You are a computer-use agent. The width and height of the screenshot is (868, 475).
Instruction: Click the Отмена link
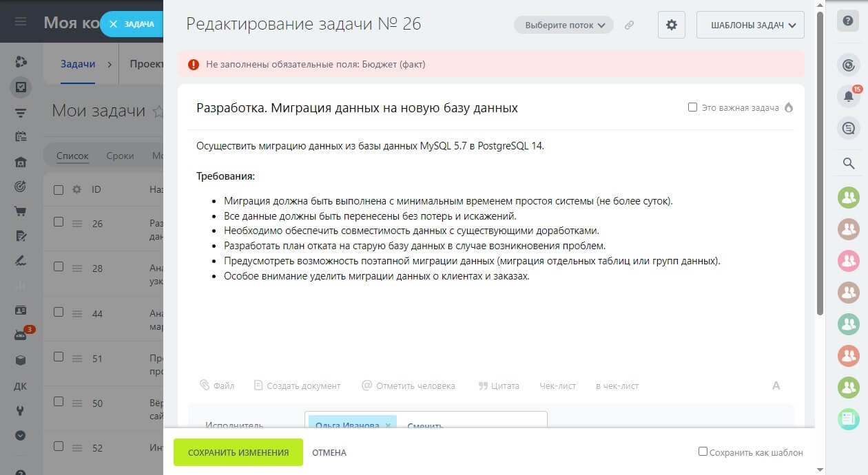click(x=329, y=452)
